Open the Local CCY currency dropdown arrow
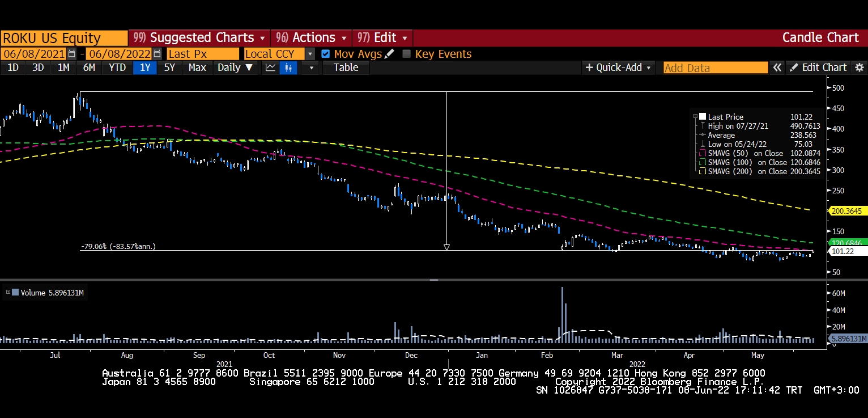868x418 pixels. pos(310,54)
